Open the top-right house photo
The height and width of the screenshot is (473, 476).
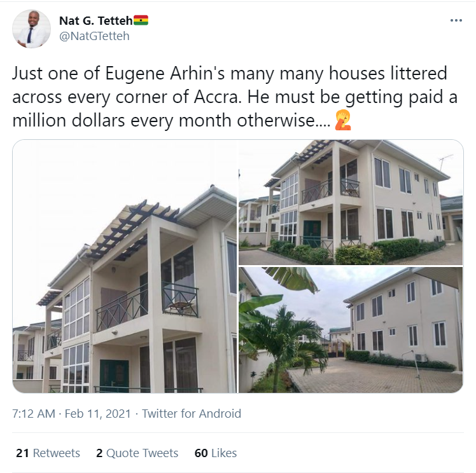pos(351,202)
